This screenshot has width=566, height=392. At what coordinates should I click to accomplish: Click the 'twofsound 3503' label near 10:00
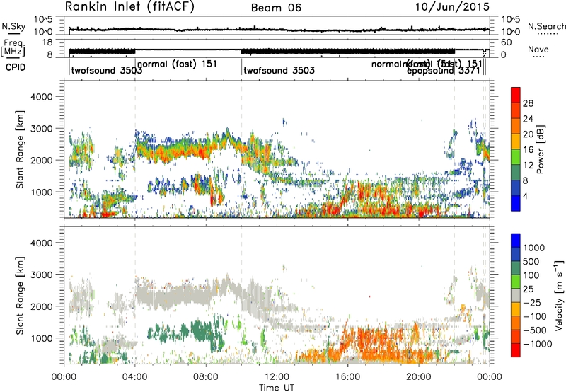pyautogui.click(x=279, y=70)
